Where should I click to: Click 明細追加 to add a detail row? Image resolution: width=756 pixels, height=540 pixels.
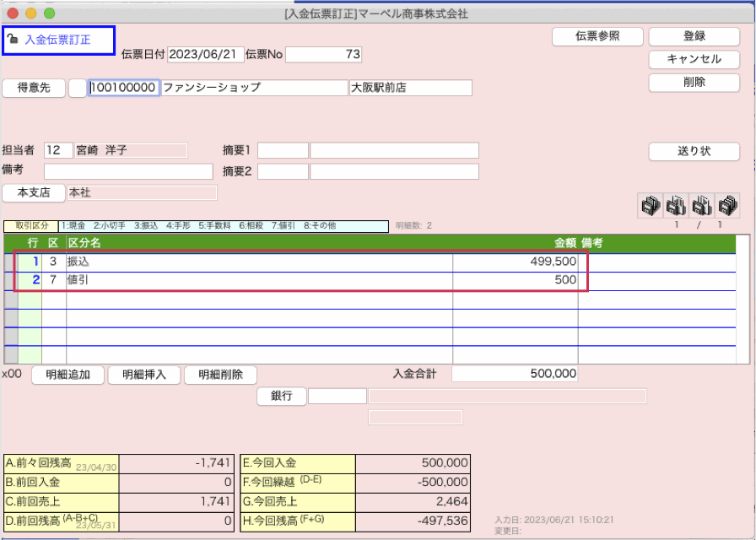(68, 375)
